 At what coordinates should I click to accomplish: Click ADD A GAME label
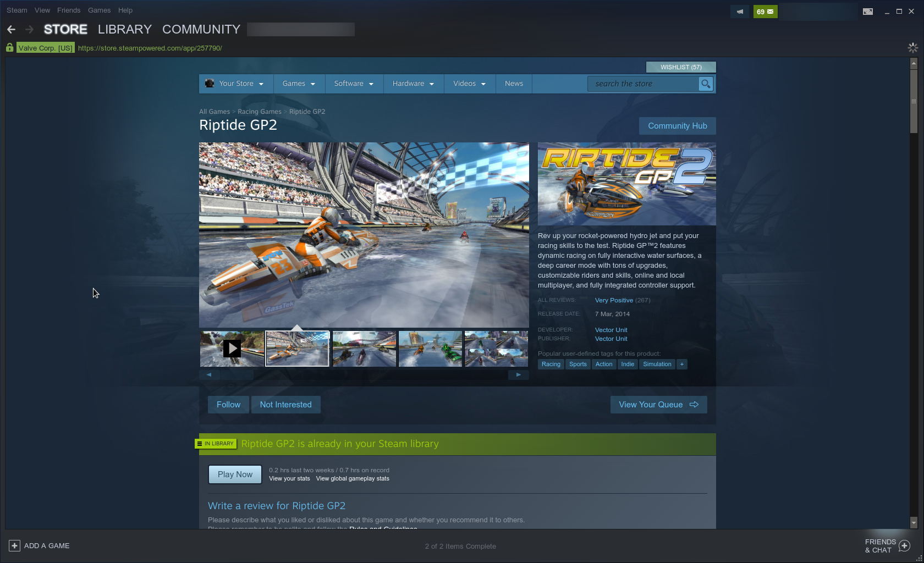point(47,545)
